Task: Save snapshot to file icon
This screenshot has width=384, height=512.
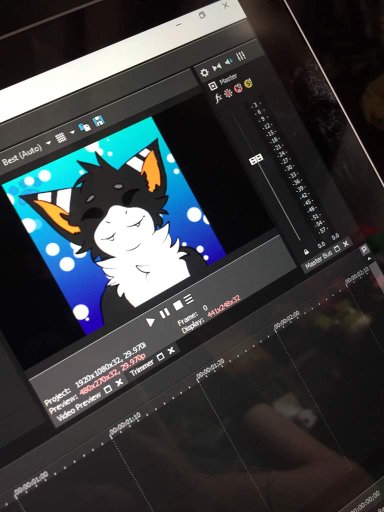Action: pos(99,121)
